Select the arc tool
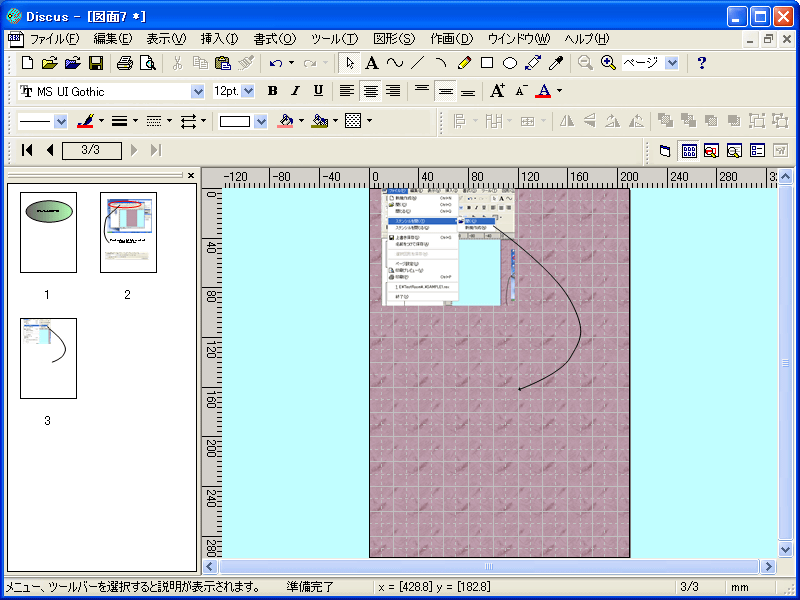The image size is (800, 600). point(441,63)
